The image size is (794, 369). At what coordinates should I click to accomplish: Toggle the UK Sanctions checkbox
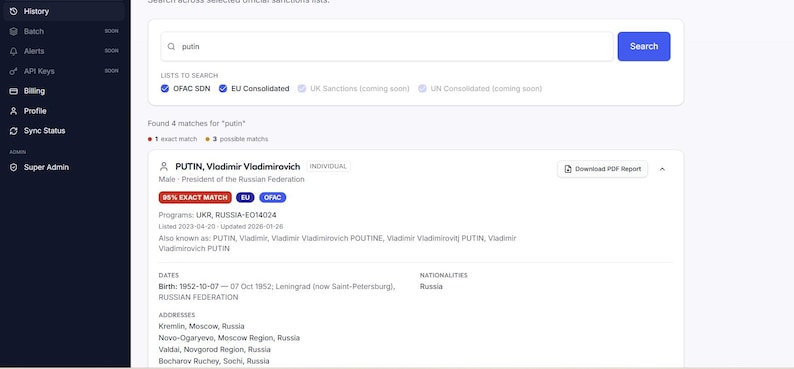click(302, 89)
